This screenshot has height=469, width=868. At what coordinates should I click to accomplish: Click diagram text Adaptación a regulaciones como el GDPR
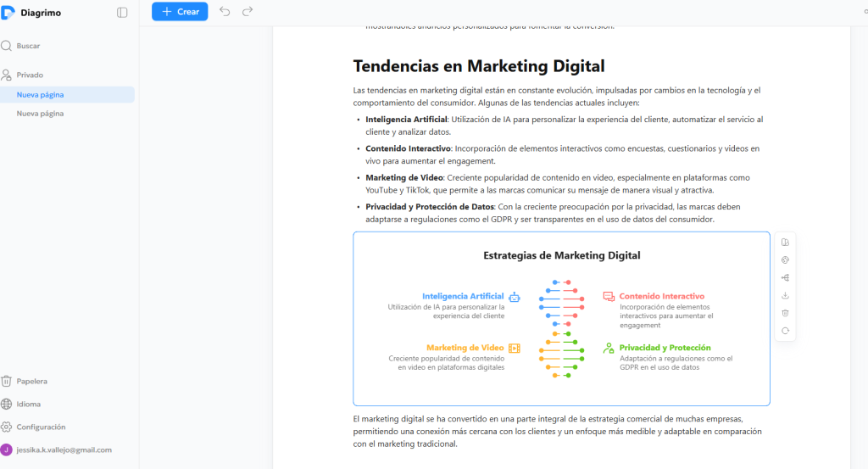click(676, 363)
